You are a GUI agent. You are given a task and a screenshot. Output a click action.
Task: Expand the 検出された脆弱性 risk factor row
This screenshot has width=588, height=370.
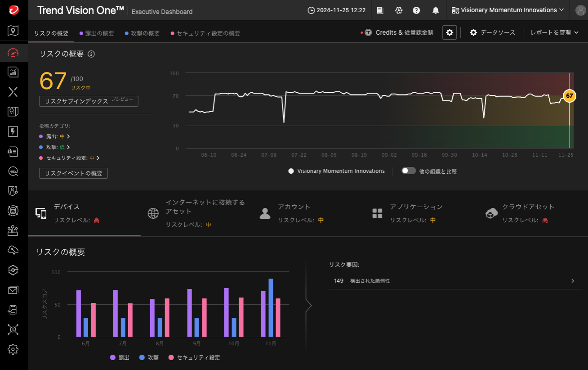(454, 281)
